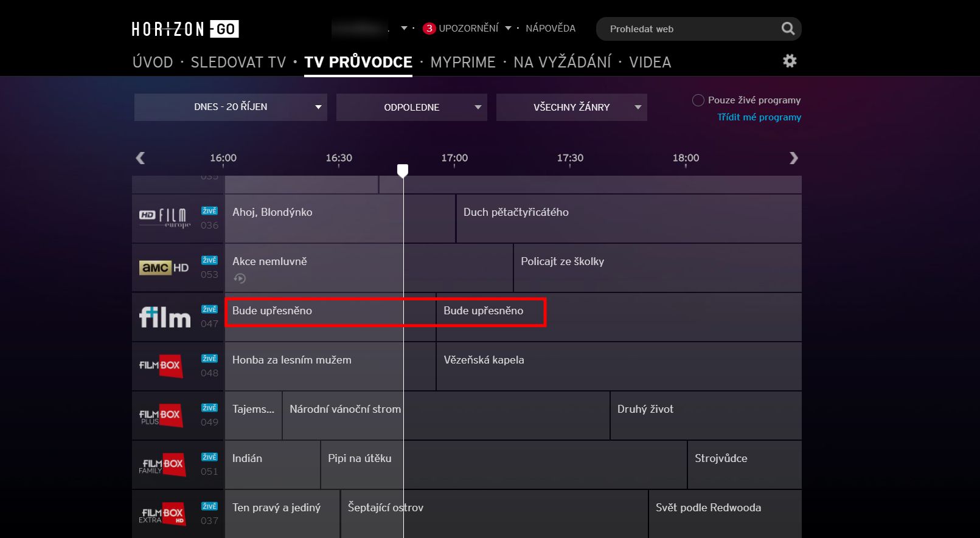Open the DNES - 20 ŘÍJEN date dropdown
The width and height of the screenshot is (980, 538).
tap(231, 107)
